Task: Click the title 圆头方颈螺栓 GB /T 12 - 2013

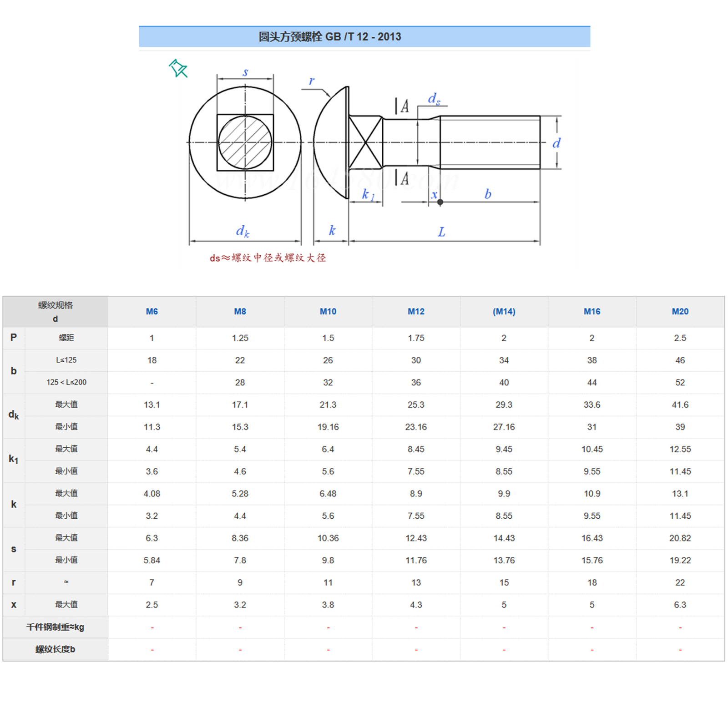Action: pyautogui.click(x=330, y=37)
